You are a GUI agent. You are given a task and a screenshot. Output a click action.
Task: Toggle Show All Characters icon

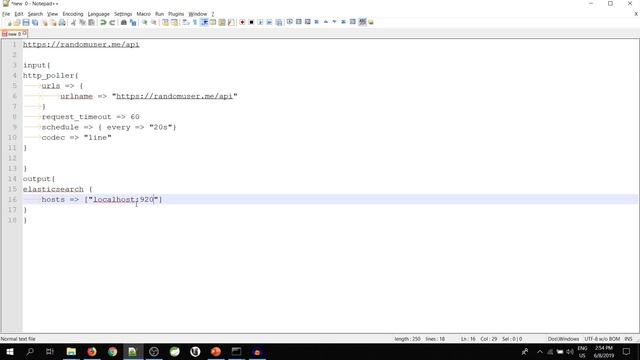coord(195,22)
